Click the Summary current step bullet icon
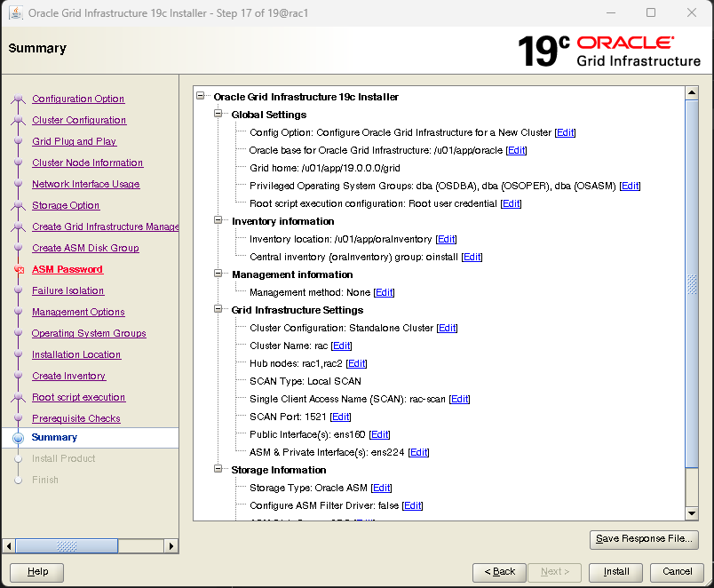Screen dimensions: 714x588 [x=19, y=438]
